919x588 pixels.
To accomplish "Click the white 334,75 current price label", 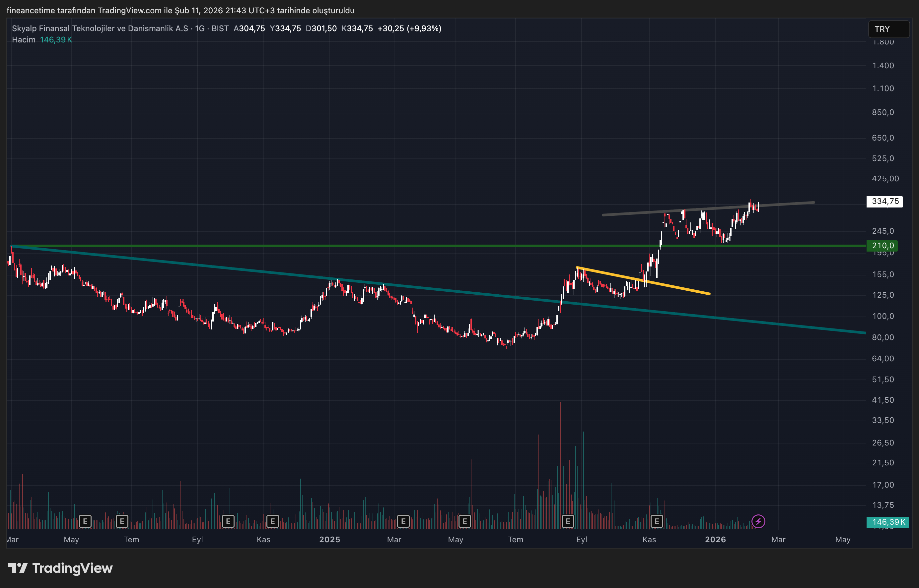I will coord(884,202).
